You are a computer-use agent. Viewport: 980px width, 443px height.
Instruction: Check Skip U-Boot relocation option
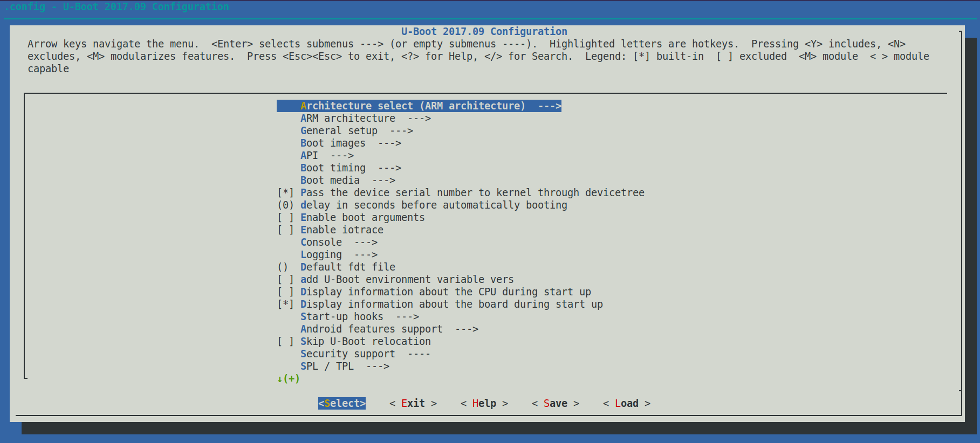coord(285,342)
